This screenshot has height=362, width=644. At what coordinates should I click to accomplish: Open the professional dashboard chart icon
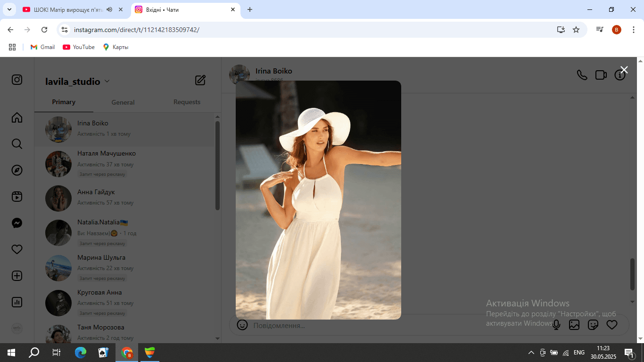(17, 302)
